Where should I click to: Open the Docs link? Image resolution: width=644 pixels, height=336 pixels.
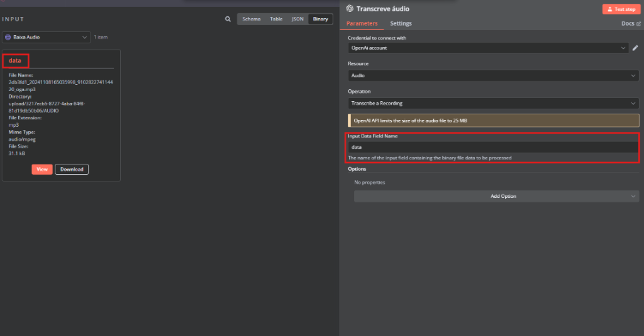click(x=630, y=24)
